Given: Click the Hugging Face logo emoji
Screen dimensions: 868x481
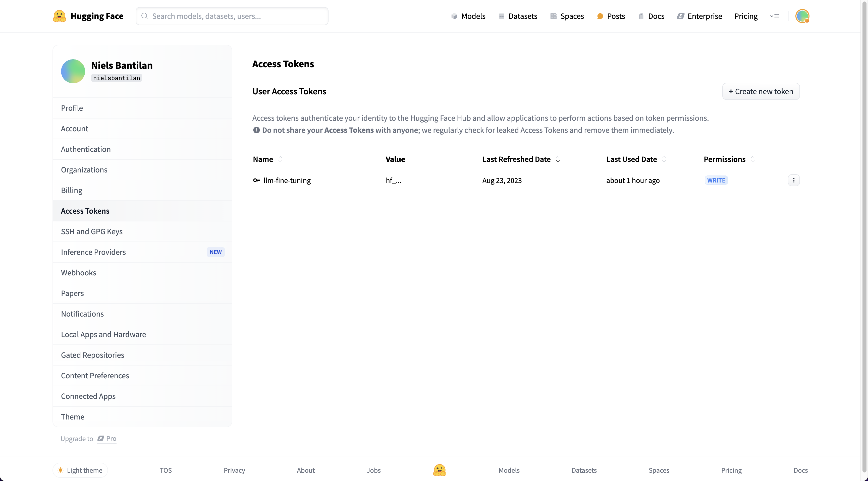Looking at the screenshot, I should pos(59,16).
